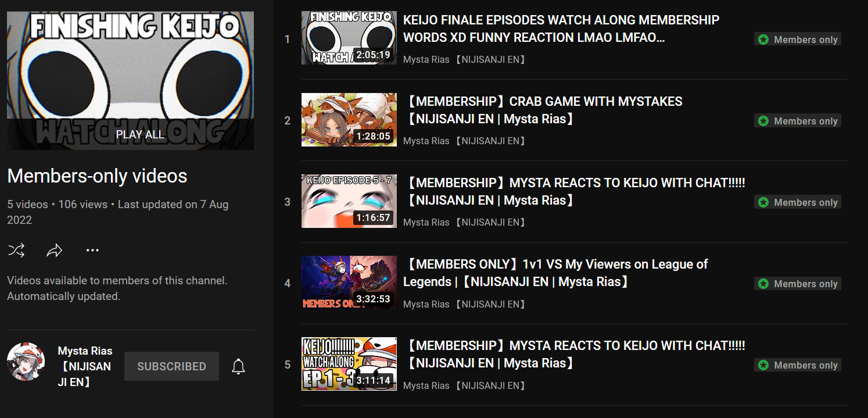Open the 1v1 VS My Viewers League video

(555, 273)
